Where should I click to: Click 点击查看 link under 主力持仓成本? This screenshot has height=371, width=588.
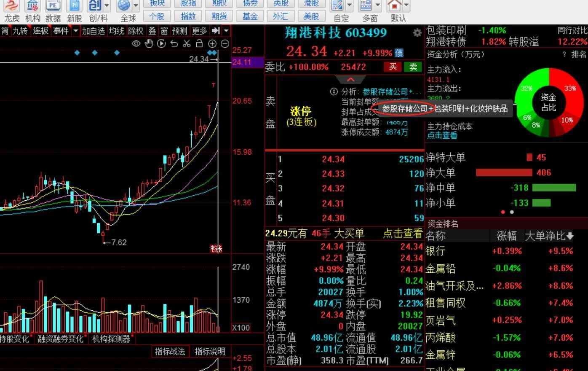442,135
